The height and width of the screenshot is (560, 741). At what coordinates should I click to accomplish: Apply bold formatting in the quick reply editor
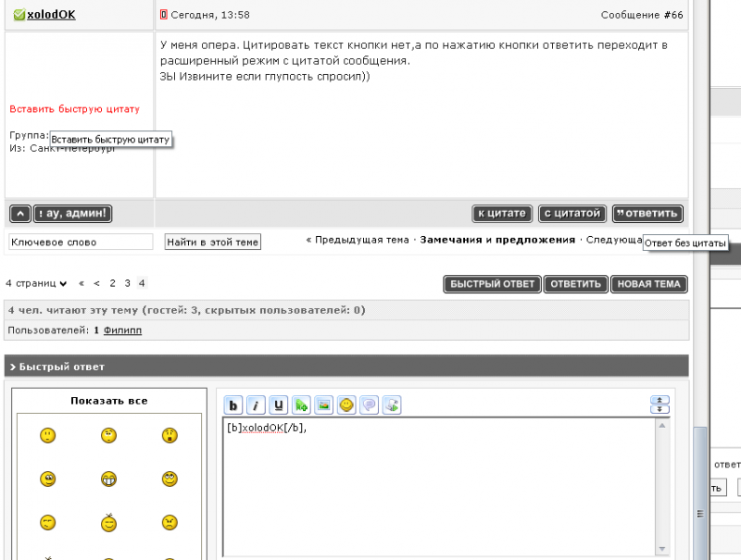point(233,405)
